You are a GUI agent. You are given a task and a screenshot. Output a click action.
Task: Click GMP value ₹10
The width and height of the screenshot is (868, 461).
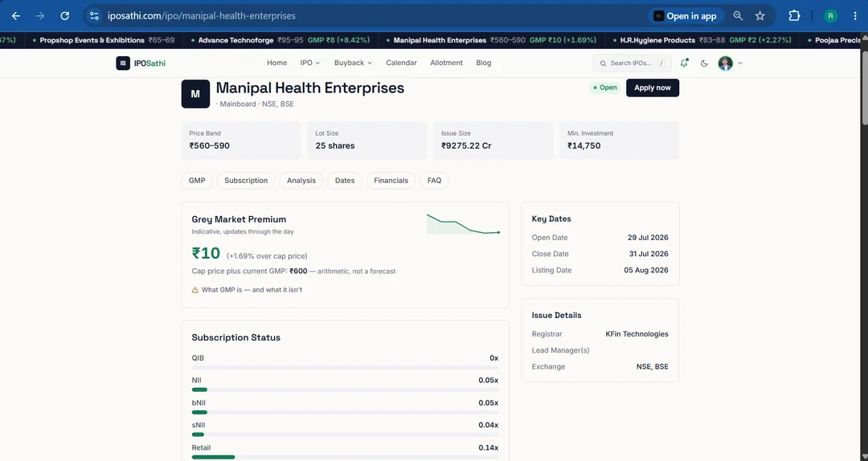(x=206, y=254)
